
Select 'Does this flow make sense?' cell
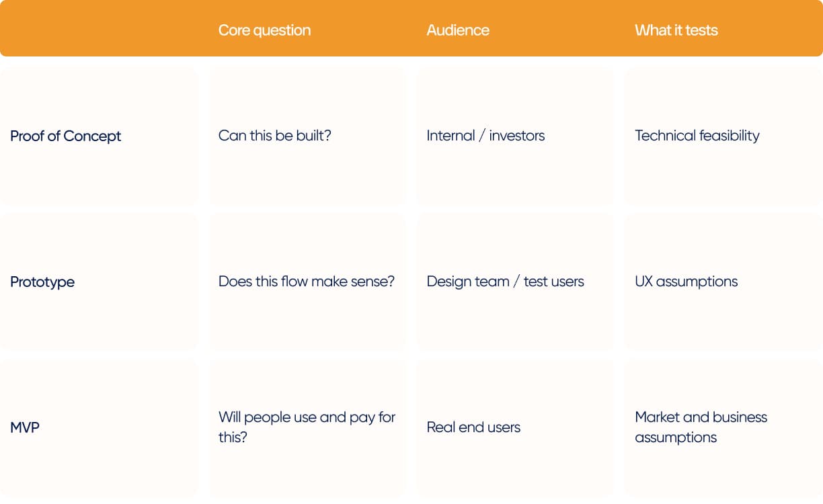tap(307, 282)
